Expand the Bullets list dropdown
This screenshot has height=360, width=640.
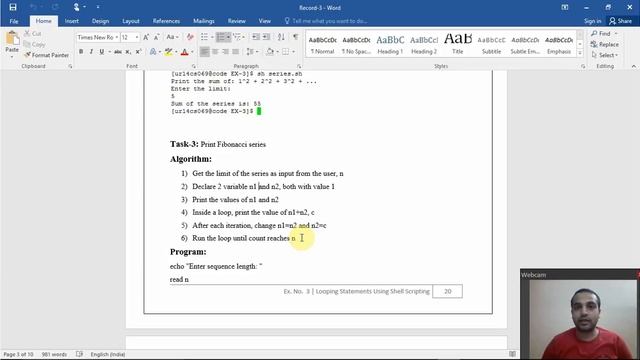pos(212,37)
